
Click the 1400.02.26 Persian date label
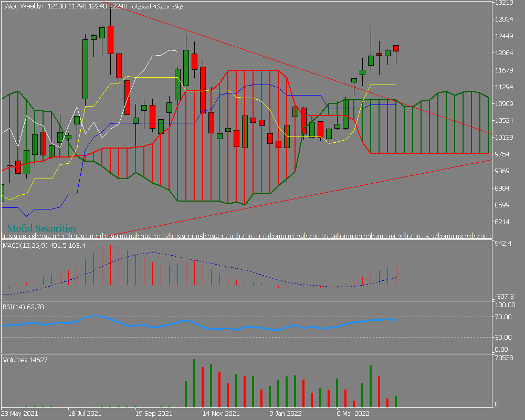click(x=321, y=236)
